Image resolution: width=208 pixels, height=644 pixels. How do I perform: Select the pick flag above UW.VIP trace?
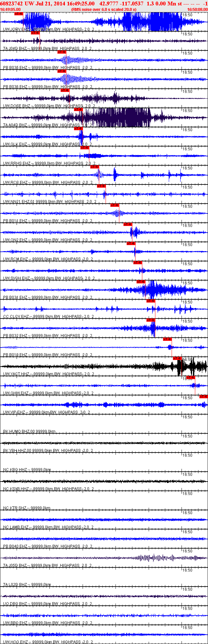(x=204, y=397)
